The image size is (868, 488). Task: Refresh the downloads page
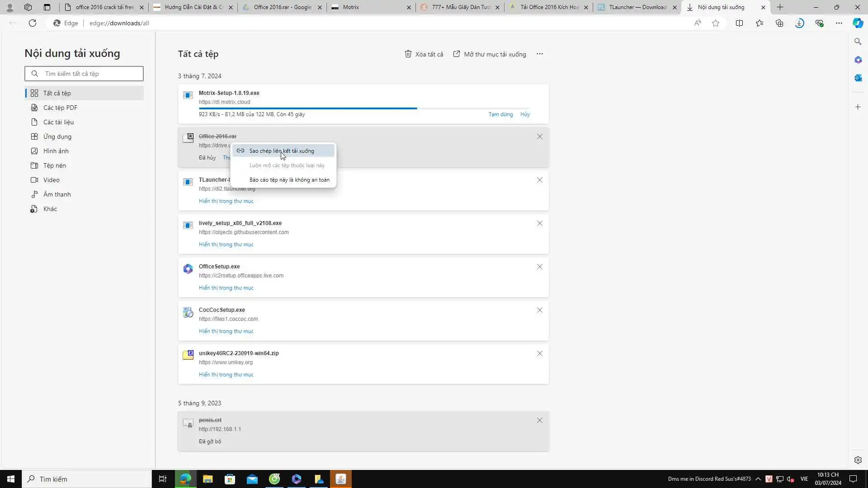point(33,23)
